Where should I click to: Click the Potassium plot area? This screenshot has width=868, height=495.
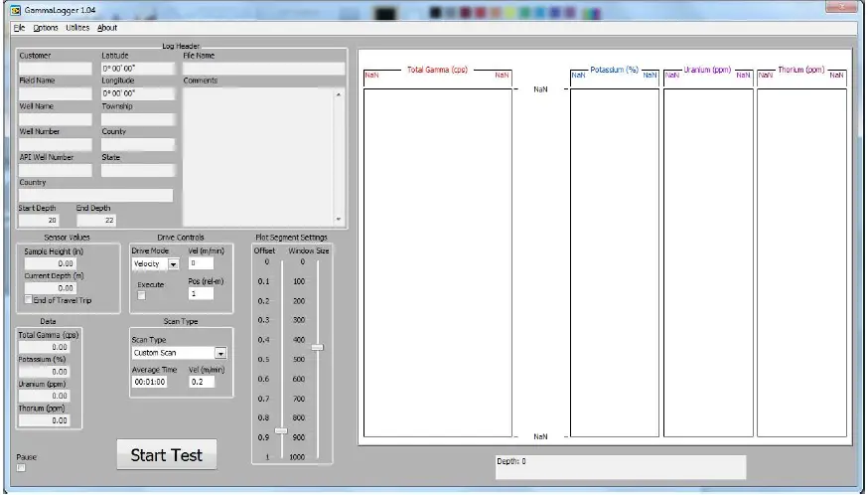(615, 262)
